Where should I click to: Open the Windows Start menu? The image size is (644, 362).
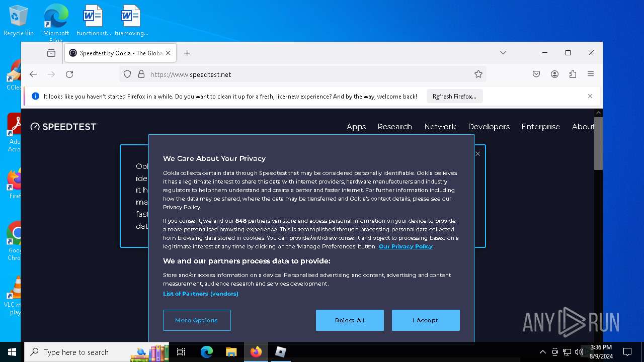(12, 352)
